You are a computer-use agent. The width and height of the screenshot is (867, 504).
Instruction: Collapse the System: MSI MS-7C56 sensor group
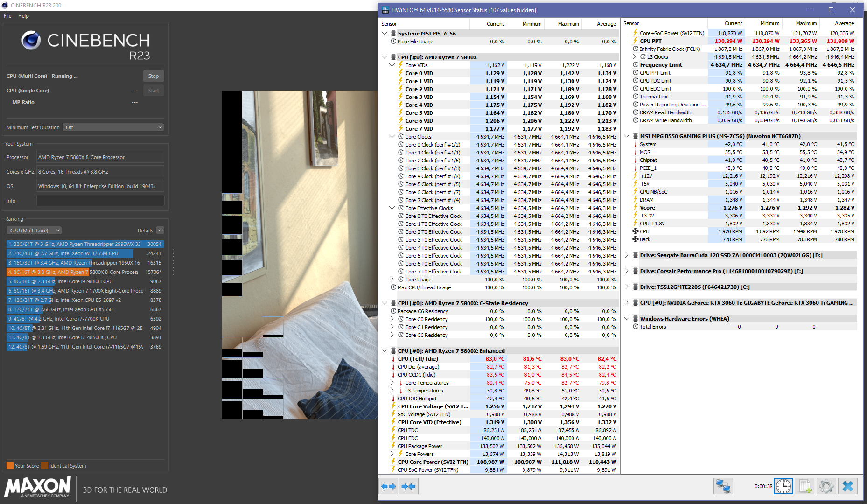[385, 34]
